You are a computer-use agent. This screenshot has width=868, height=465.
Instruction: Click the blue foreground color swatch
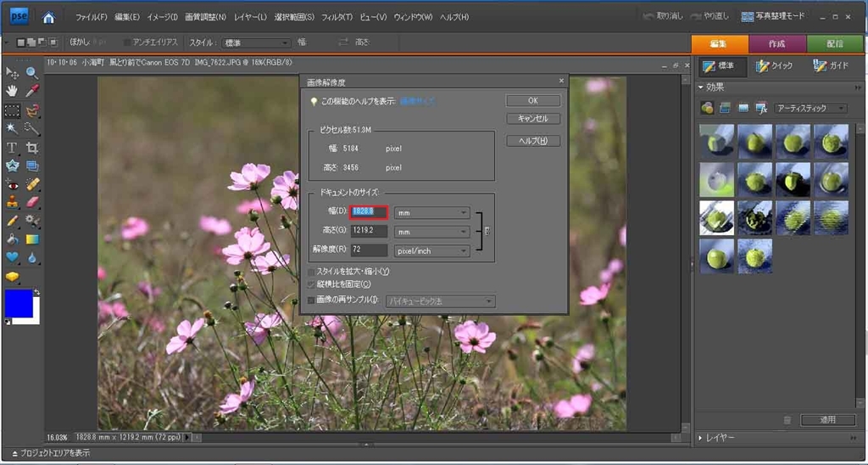pyautogui.click(x=18, y=304)
